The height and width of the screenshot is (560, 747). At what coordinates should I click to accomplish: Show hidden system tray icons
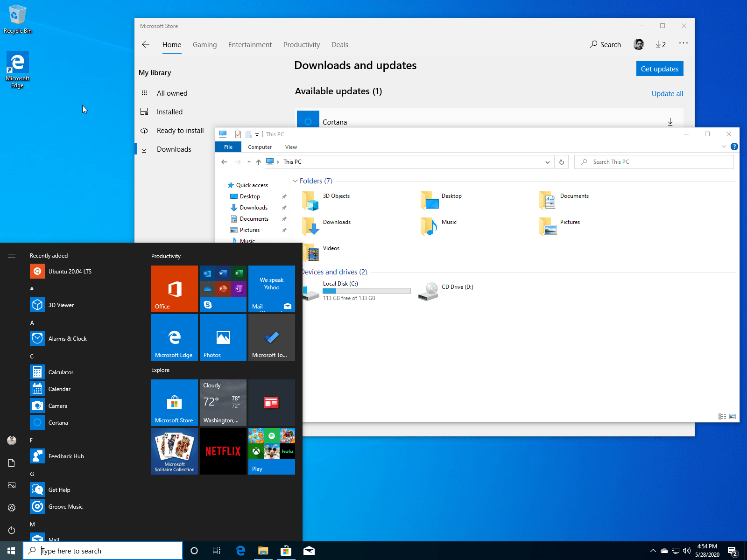(x=653, y=551)
